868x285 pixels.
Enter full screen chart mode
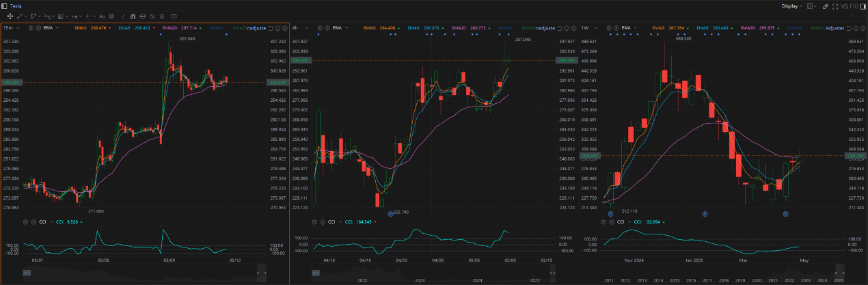click(x=835, y=6)
